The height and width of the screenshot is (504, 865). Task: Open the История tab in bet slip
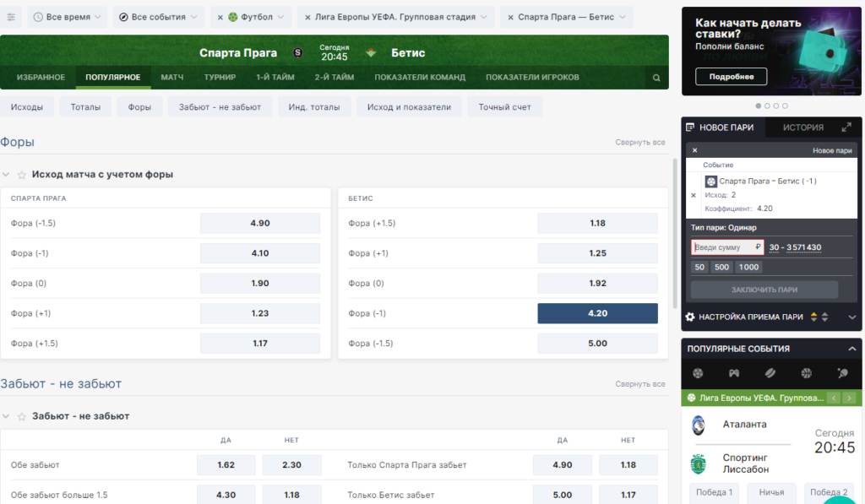coord(802,127)
